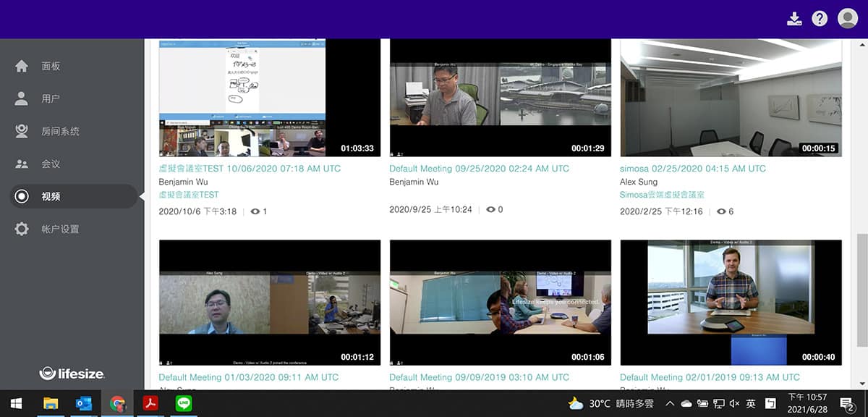Click the battery tray icon
The width and height of the screenshot is (868, 417).
tap(702, 403)
